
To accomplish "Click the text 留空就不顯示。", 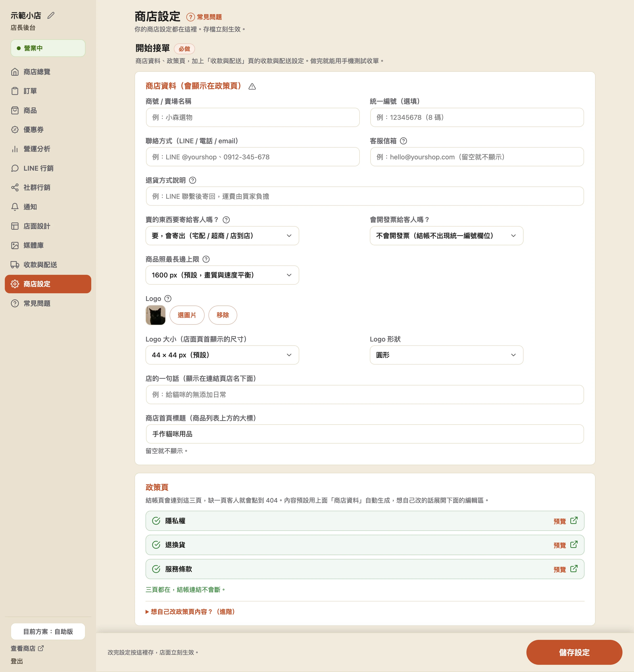I will pyautogui.click(x=167, y=451).
